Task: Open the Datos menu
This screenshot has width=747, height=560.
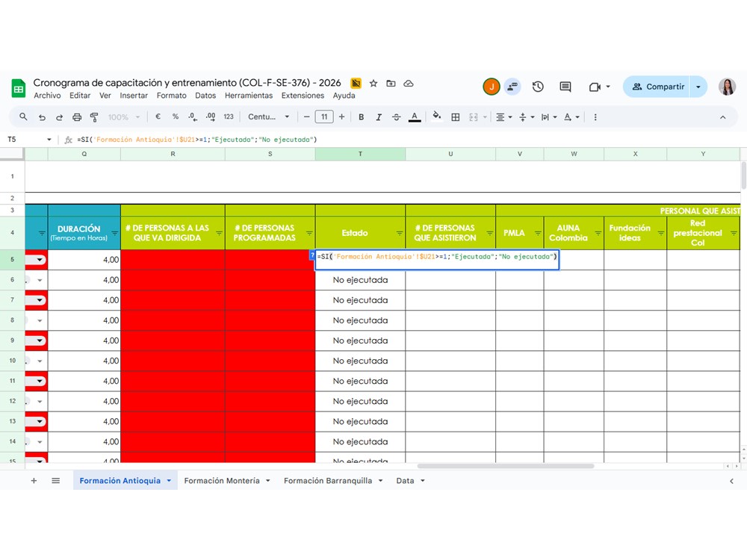Action: coord(205,96)
